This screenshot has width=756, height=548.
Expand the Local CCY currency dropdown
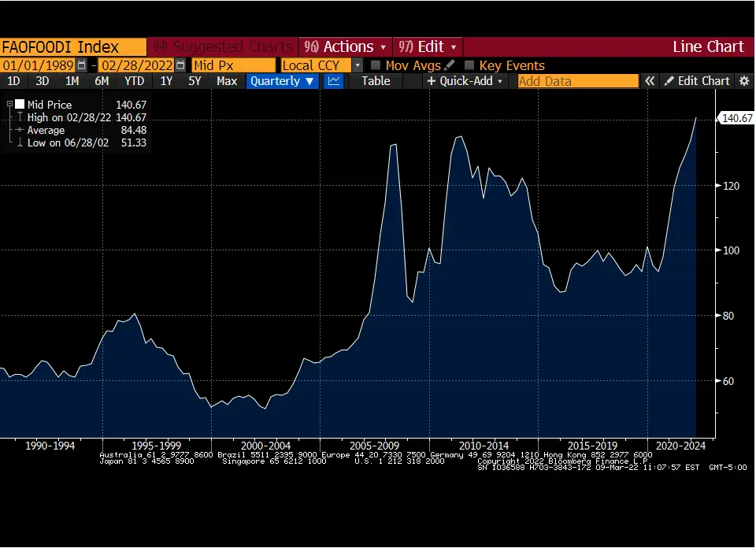click(358, 65)
